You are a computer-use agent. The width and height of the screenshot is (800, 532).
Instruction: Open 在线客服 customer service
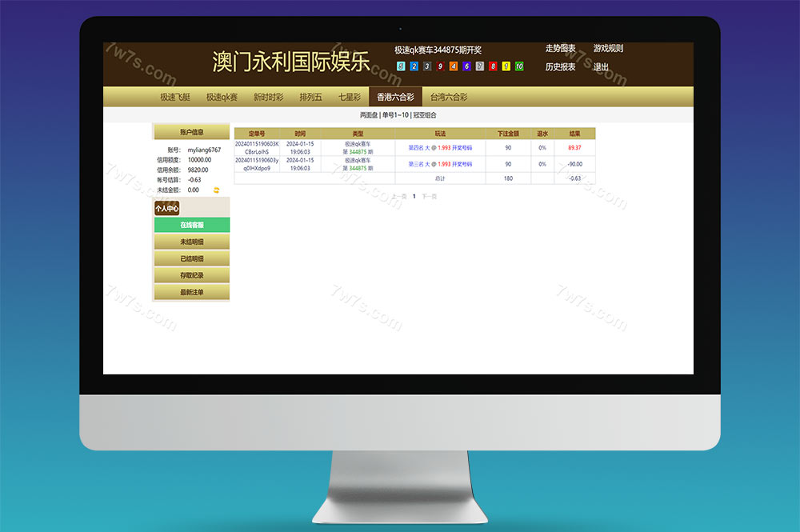click(x=191, y=225)
